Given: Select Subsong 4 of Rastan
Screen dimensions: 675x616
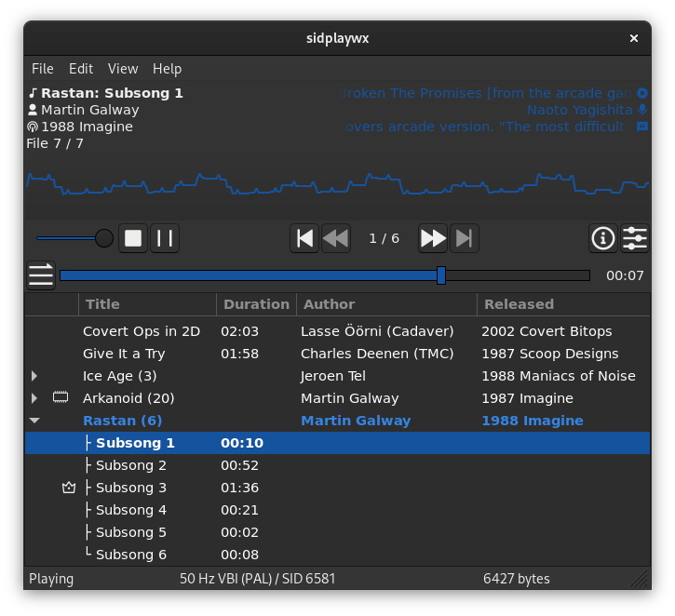Looking at the screenshot, I should 337,510.
